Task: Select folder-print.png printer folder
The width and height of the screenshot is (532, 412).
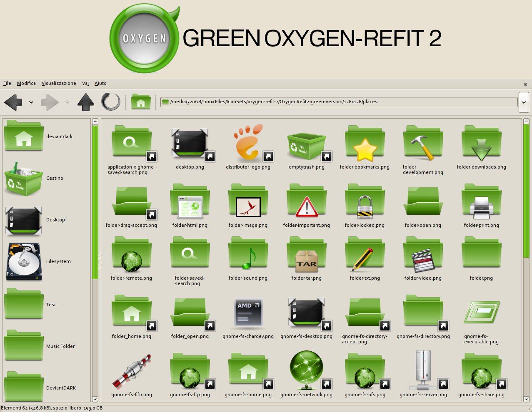Action: click(x=482, y=202)
